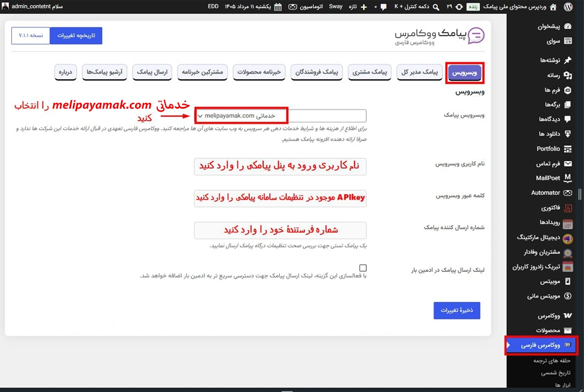Click the نسخه ۷.۱.۱ version button

(31, 36)
